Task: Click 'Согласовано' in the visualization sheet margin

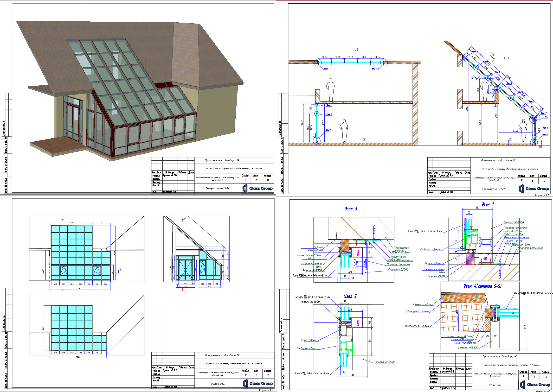Action: pyautogui.click(x=4, y=128)
